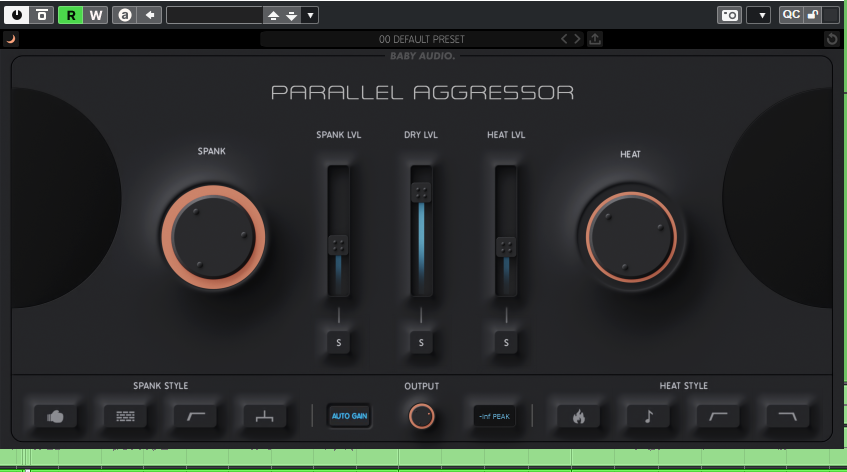Viewport: 847px width, 472px height.
Task: Enable the low-cut Spank Style icon
Action: click(195, 416)
